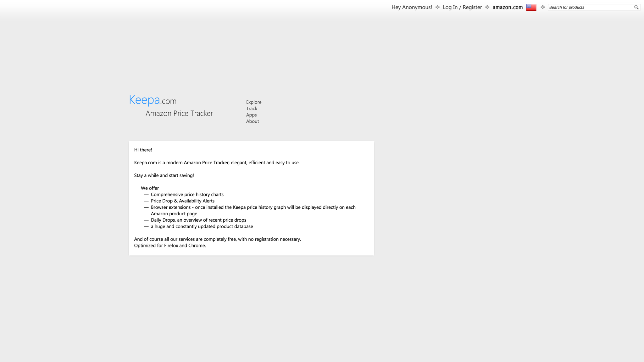Open the Explore menu item
Screen dimensions: 644x362
[x=254, y=102]
